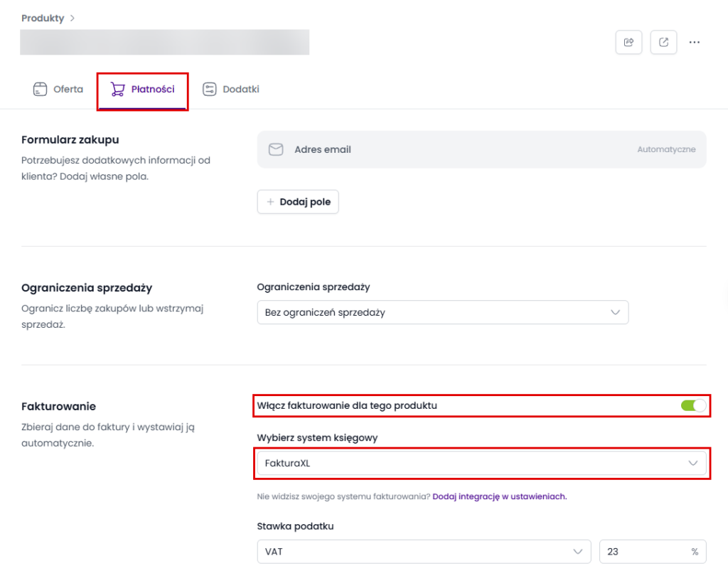The height and width of the screenshot is (571, 728).
Task: Click the Adres email form field row
Action: click(x=481, y=149)
